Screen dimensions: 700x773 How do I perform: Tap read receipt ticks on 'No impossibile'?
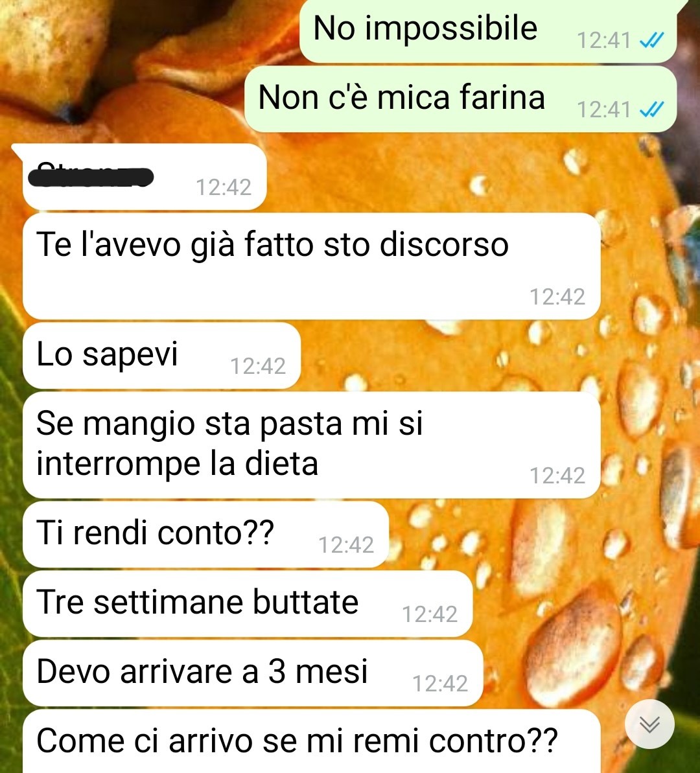[x=651, y=40]
